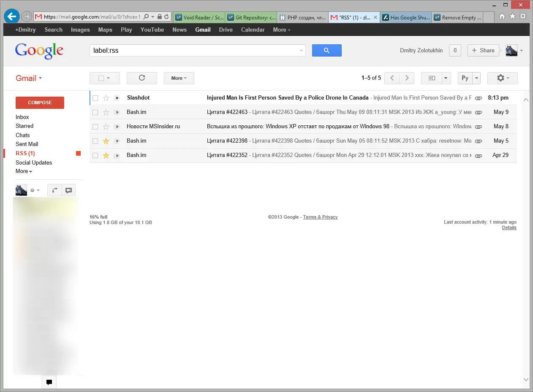The height and width of the screenshot is (392, 533).
Task: Switch to the Has Google Shu... tab
Action: pos(406,17)
